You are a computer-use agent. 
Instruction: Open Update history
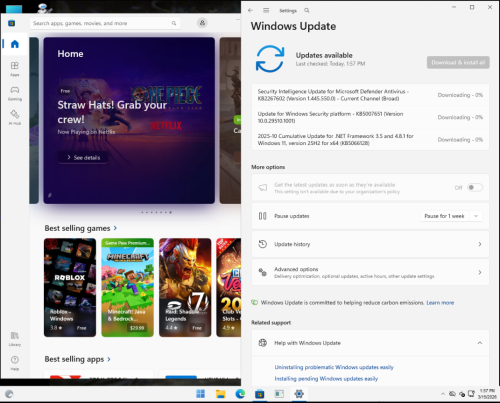(370, 244)
